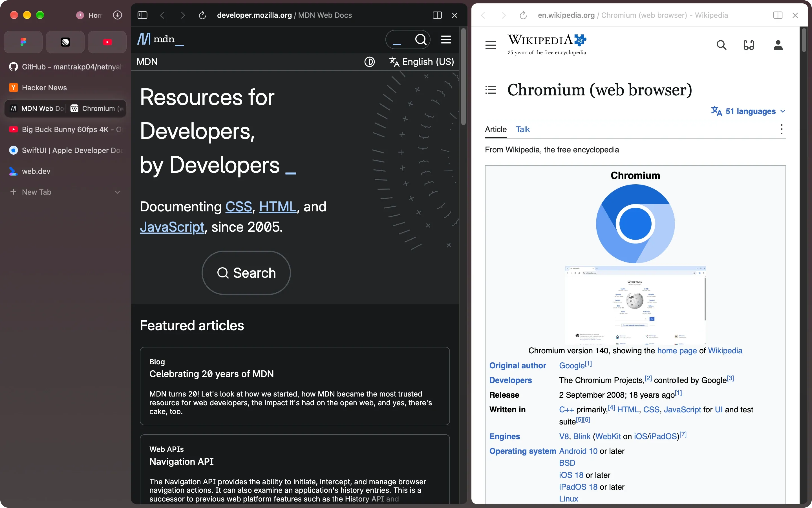Open the Chromium browser screenshot thumbnail
The width and height of the screenshot is (812, 508).
point(635,305)
